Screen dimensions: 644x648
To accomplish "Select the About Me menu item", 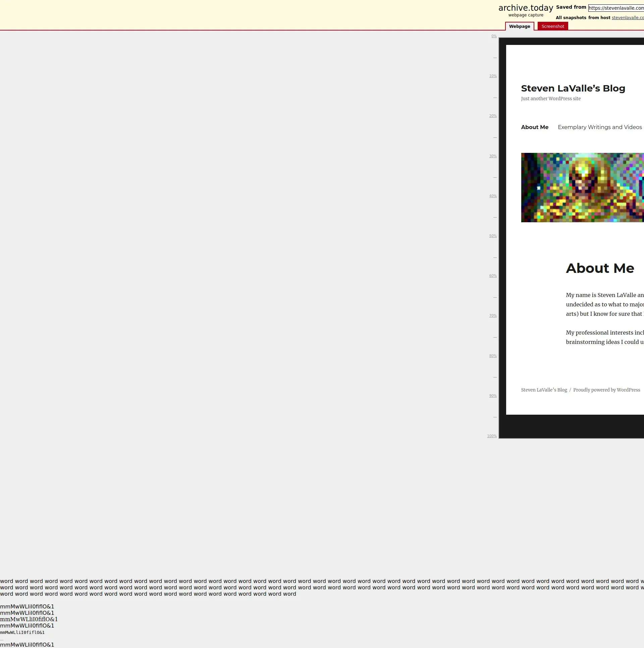I will pos(534,127).
